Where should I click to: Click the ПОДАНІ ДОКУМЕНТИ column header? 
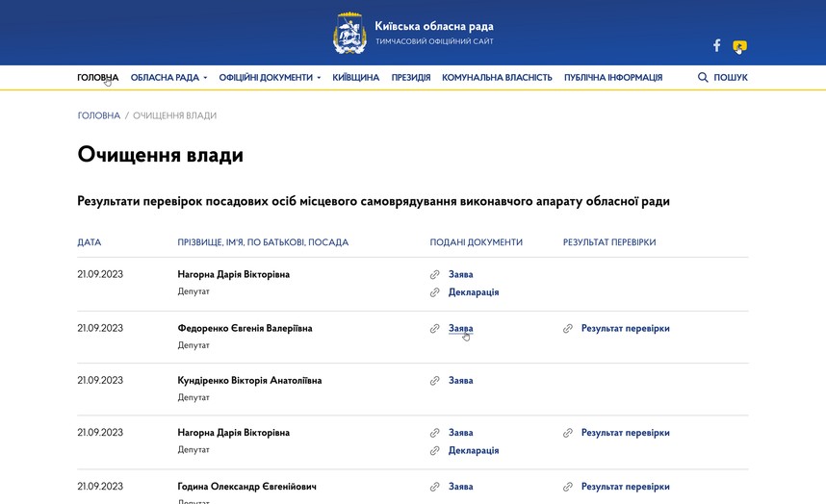477,242
